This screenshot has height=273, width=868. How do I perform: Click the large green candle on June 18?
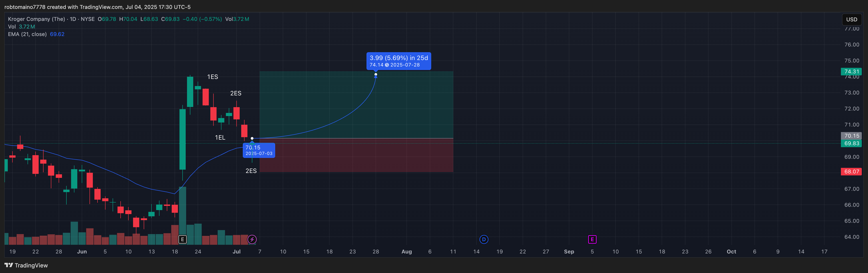pos(182,139)
